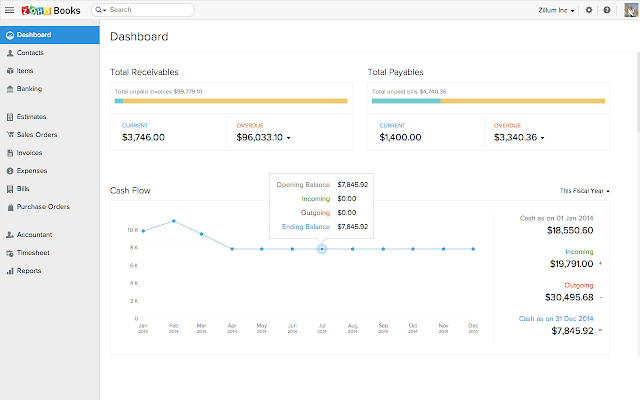Select the highlighted Jul data point

point(322,249)
